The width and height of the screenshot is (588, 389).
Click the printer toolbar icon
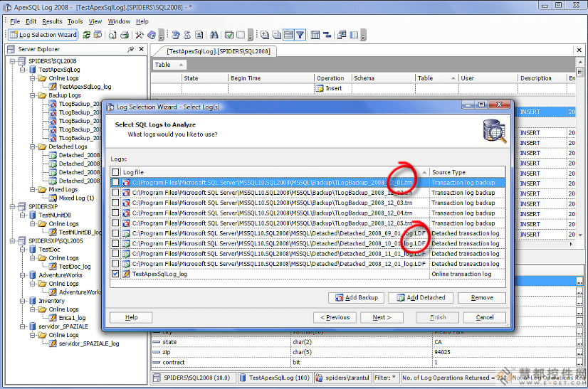pos(125,35)
